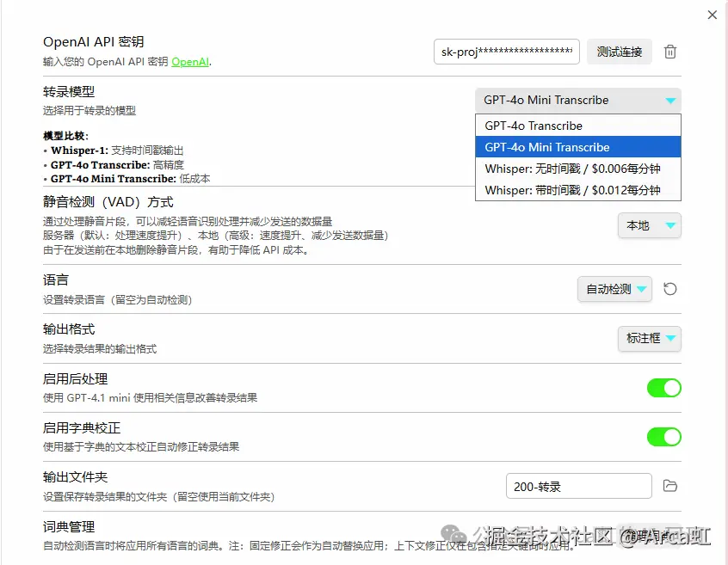Click the 200-转录 output folder field
Screen dimensions: 728x565
pos(579,486)
